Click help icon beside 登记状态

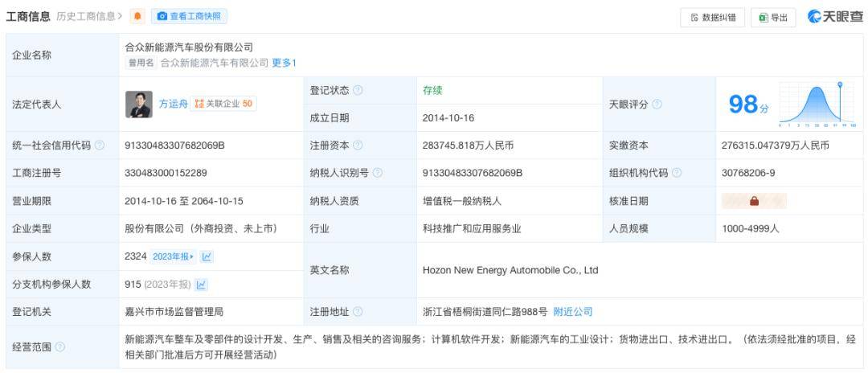point(358,90)
